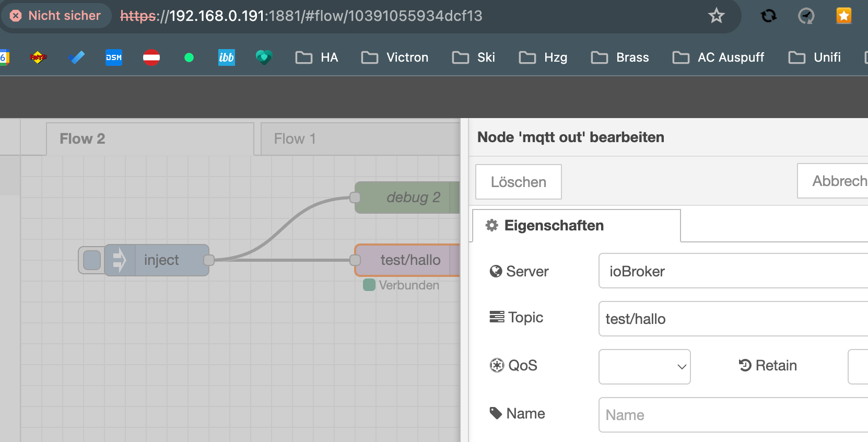Image resolution: width=868 pixels, height=442 pixels.
Task: Expand the Victron bookmarks folder
Action: 395,57
